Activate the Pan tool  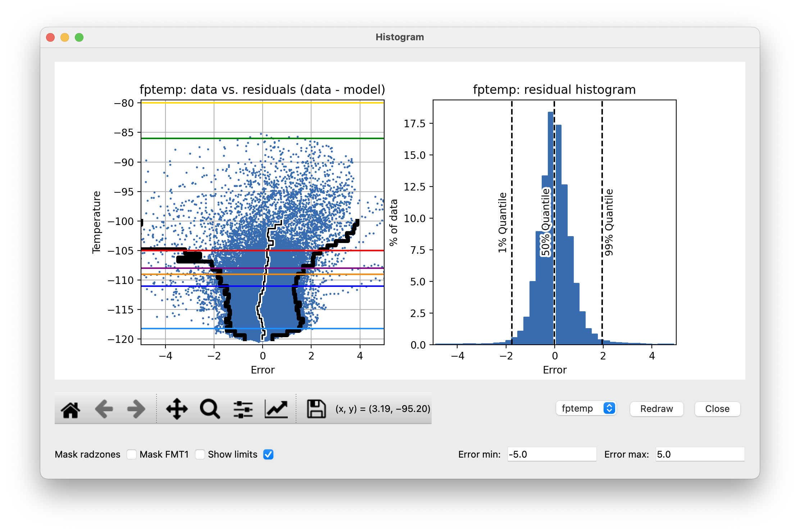[x=176, y=409]
